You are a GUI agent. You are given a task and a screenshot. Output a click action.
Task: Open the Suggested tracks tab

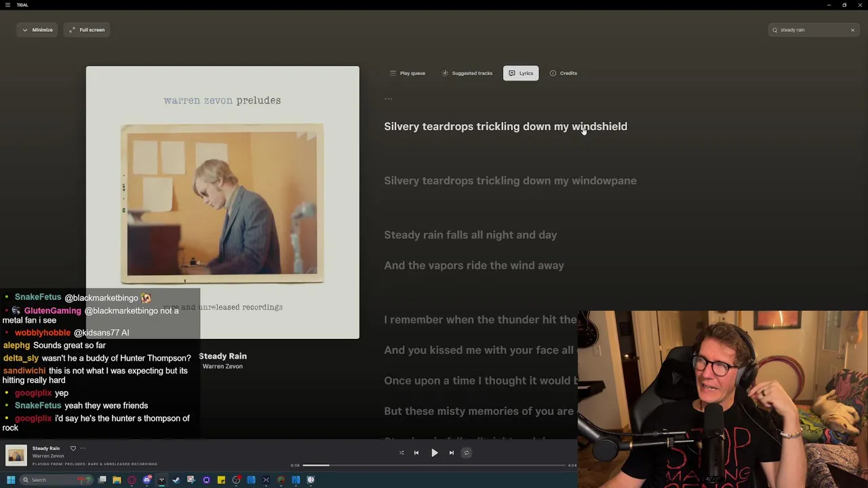[x=467, y=73]
